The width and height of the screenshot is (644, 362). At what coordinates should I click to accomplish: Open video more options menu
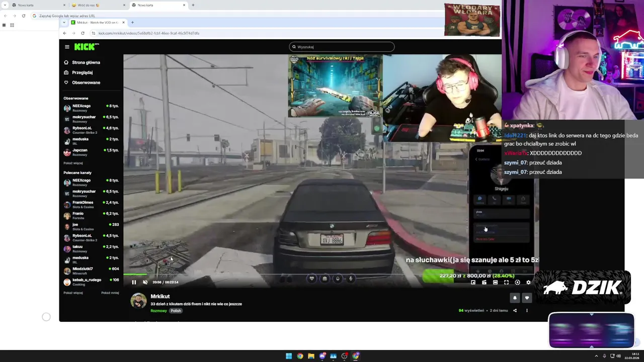pyautogui.click(x=527, y=311)
